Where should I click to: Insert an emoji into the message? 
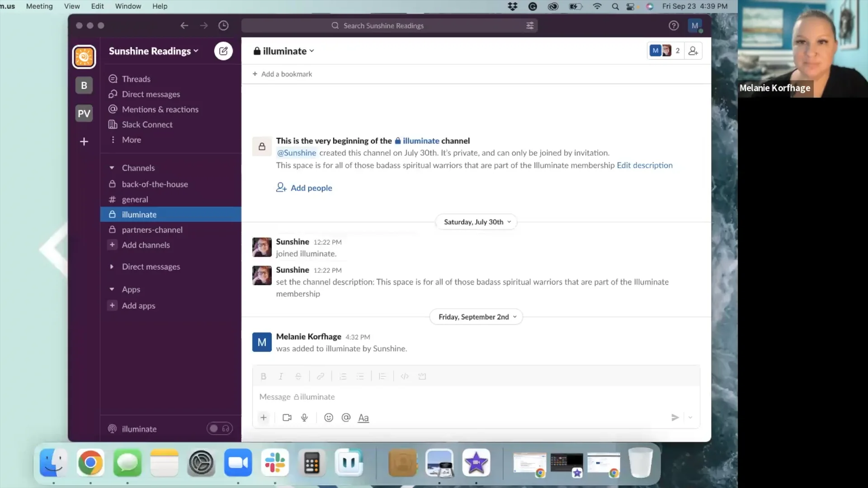tap(328, 418)
